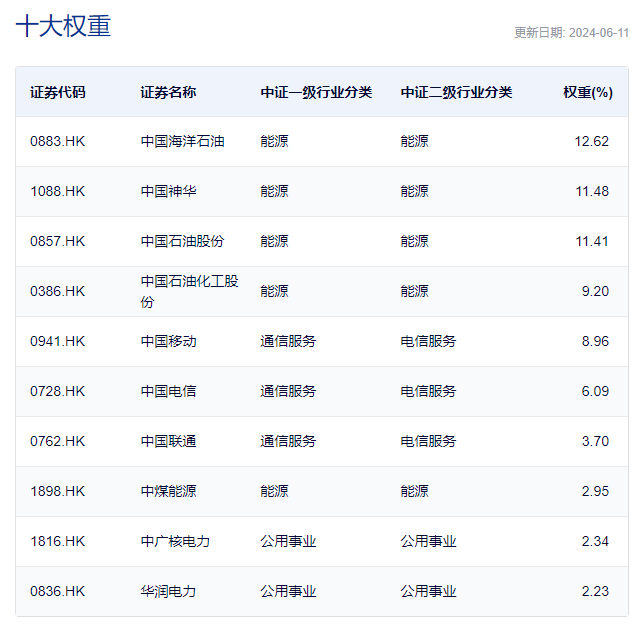
Task: Open security code 0857.HK
Action: (58, 241)
